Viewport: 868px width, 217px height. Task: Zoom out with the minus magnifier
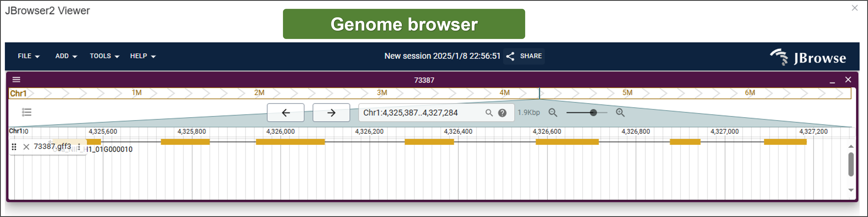[x=553, y=113]
